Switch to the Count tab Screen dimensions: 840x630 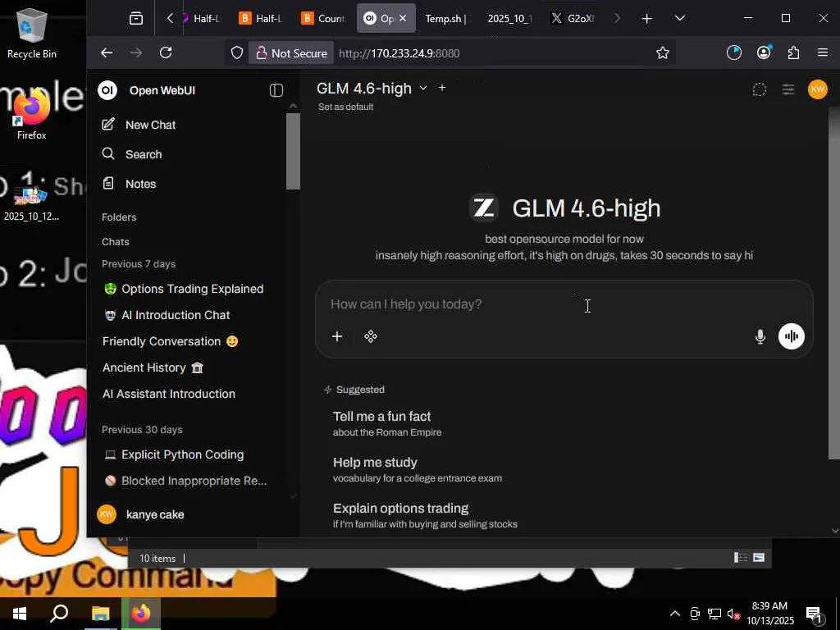pos(323,18)
